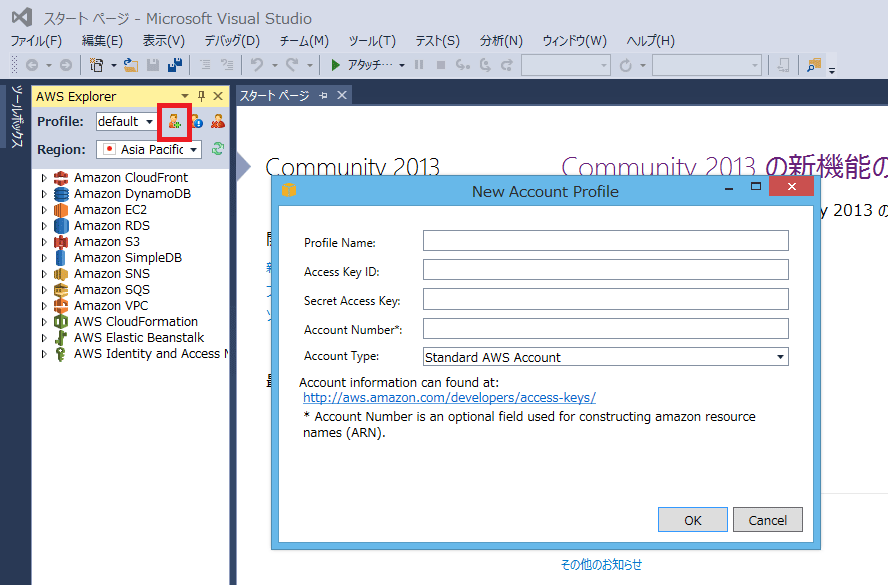This screenshot has width=888, height=585.
Task: Click the Amazon CloudFront service icon
Action: 61,178
